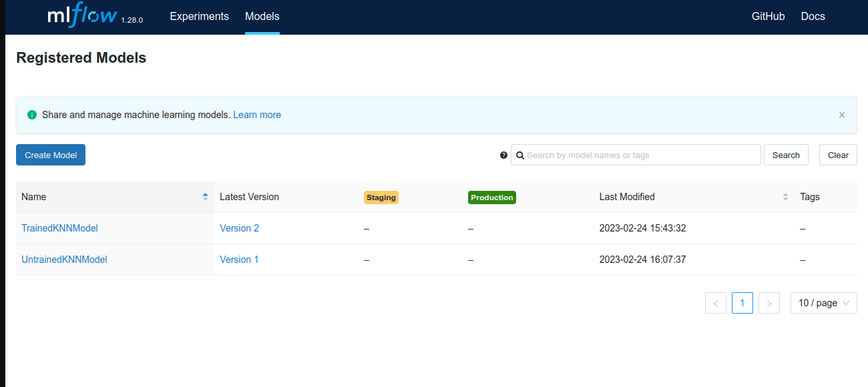
Task: Click the Clear button
Action: click(838, 155)
